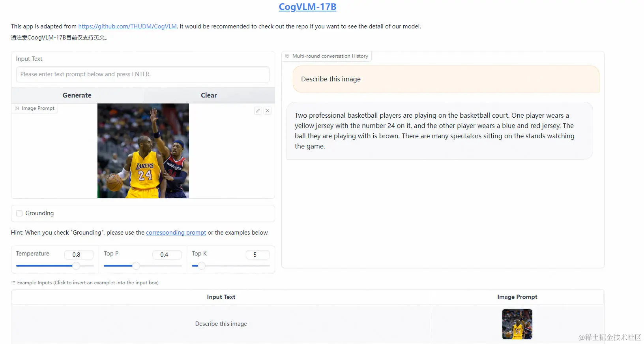Click the Multi-round conversation History chat icon
The height and width of the screenshot is (344, 644).
[x=287, y=56]
